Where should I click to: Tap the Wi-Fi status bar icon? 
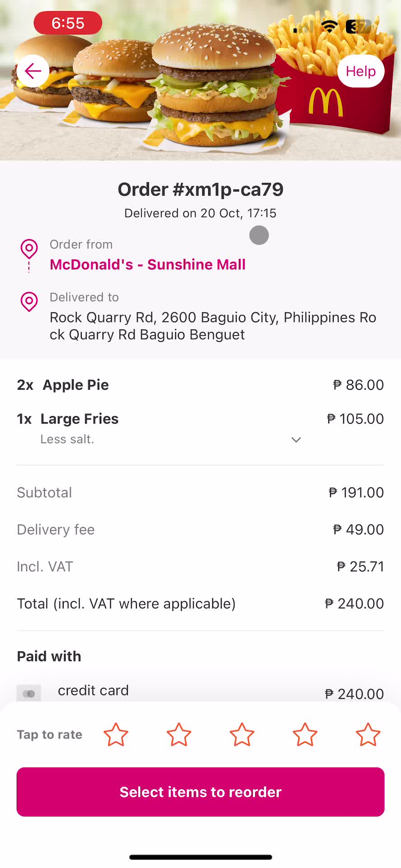pyautogui.click(x=329, y=27)
